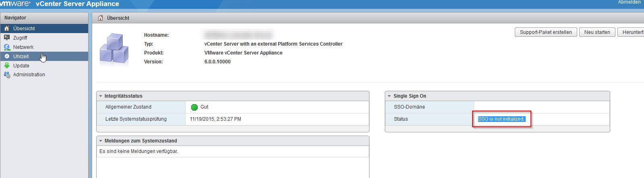This screenshot has height=178, width=644.
Task: Click Support-Paket erstellen button
Action: (x=546, y=32)
